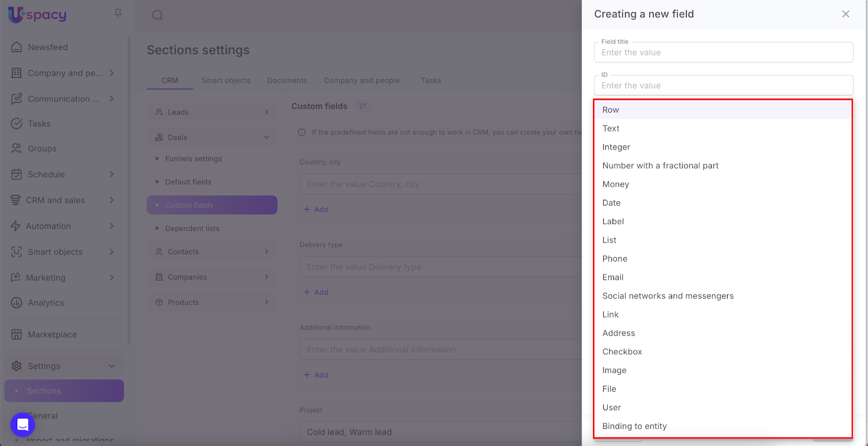Pick Social networks and messengers option
868x446 pixels.
667,296
